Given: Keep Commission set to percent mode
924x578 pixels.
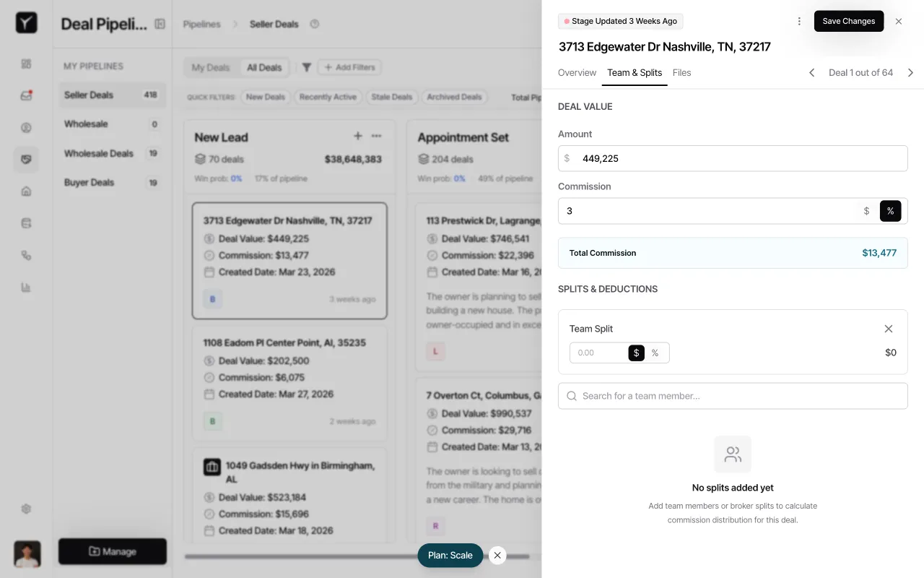Looking at the screenshot, I should [x=890, y=211].
